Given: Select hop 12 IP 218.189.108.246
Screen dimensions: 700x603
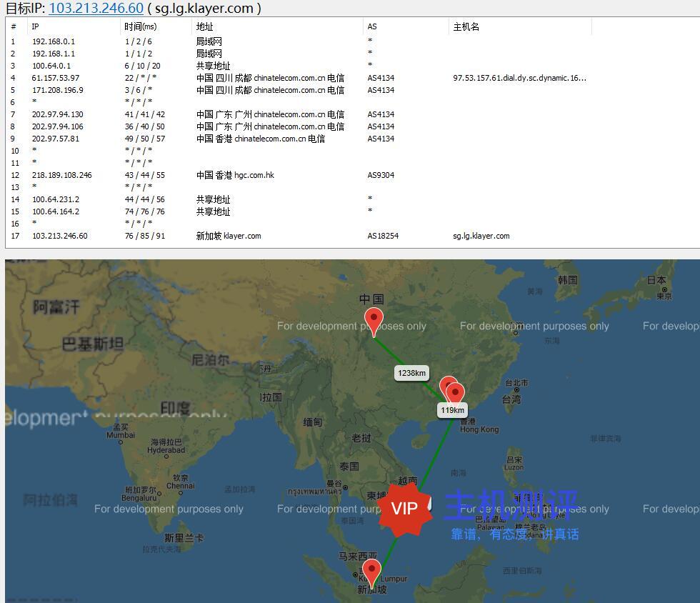Looking at the screenshot, I should (62, 175).
